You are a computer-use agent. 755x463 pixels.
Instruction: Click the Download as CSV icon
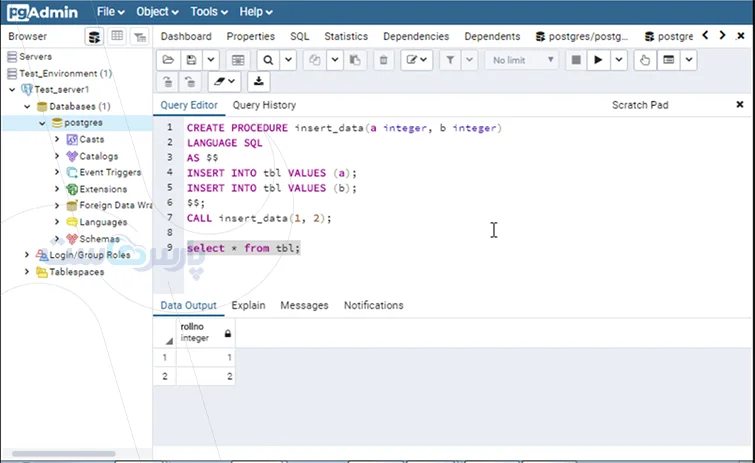tap(259, 82)
